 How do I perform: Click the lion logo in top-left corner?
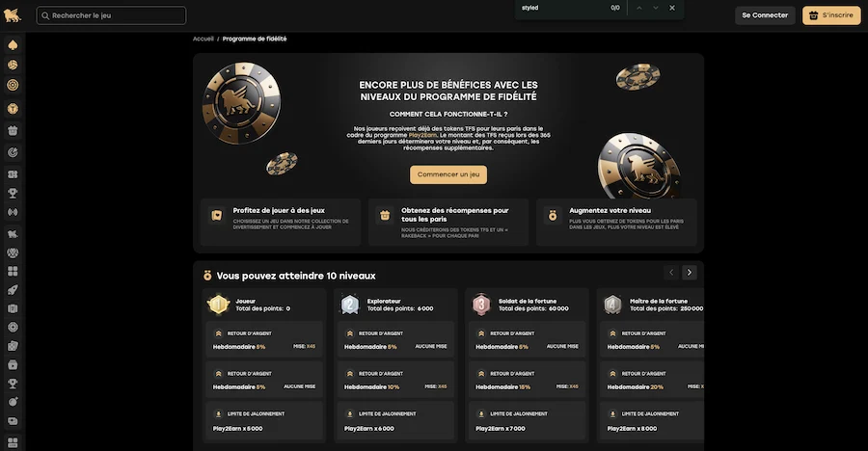click(13, 15)
